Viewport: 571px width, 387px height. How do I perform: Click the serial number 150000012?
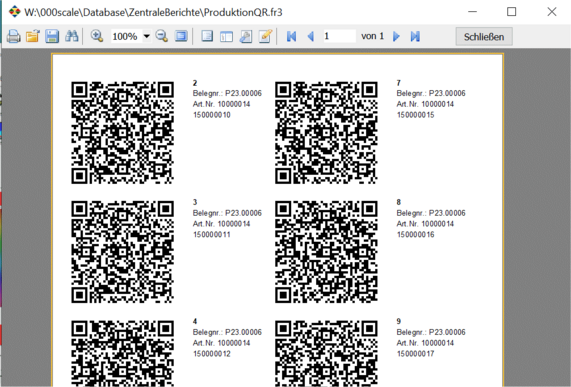pos(212,354)
